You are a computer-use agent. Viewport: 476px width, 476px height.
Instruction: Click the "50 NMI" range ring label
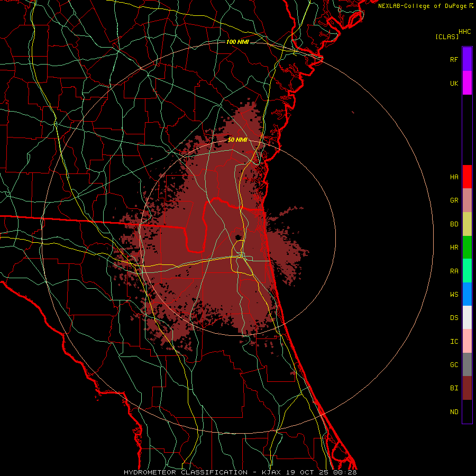point(237,140)
